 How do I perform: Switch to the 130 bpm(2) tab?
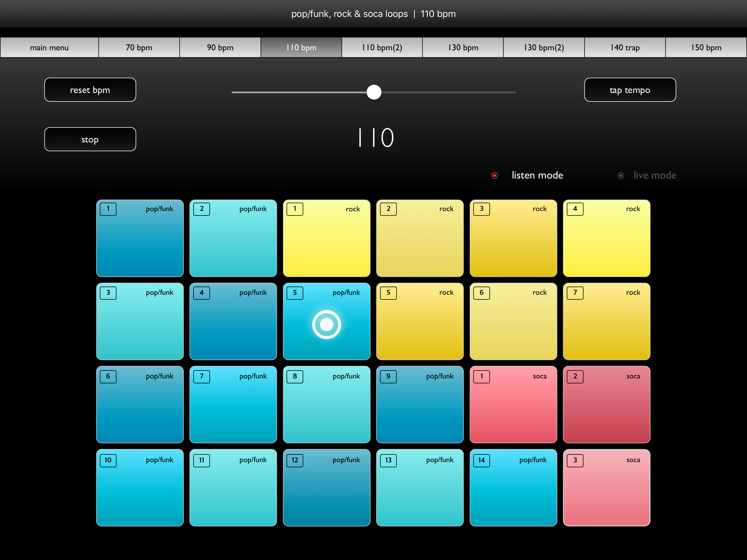pyautogui.click(x=544, y=48)
